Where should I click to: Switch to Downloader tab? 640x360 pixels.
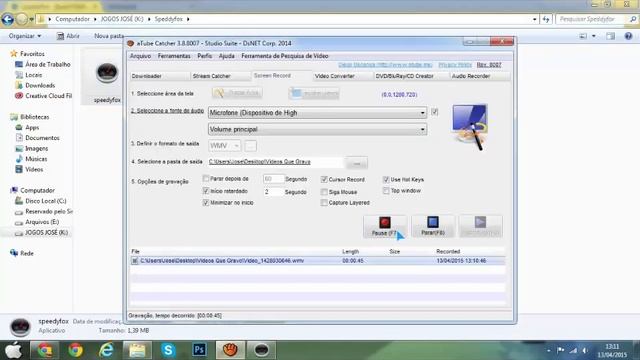160,76
